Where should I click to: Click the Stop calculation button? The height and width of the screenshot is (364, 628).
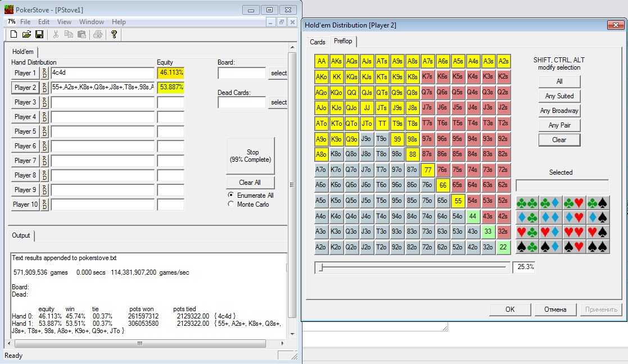[250, 156]
